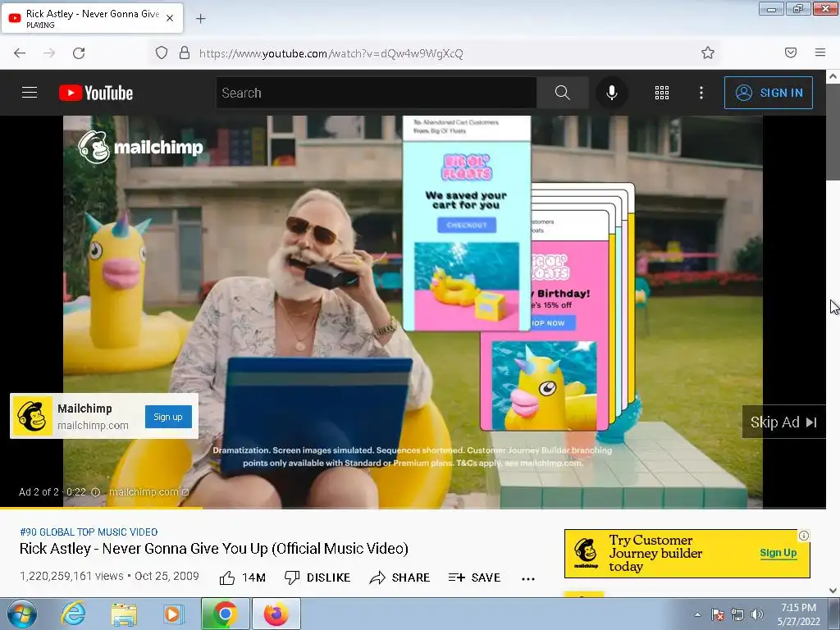Seek within the ad progress bar
Image resolution: width=840 pixels, height=630 pixels.
(413, 507)
